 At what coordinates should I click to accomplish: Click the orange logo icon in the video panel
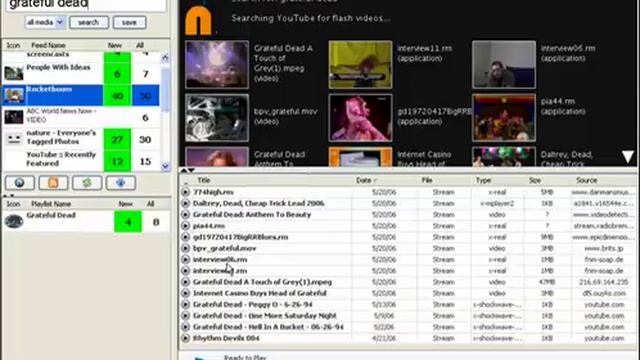[198, 20]
